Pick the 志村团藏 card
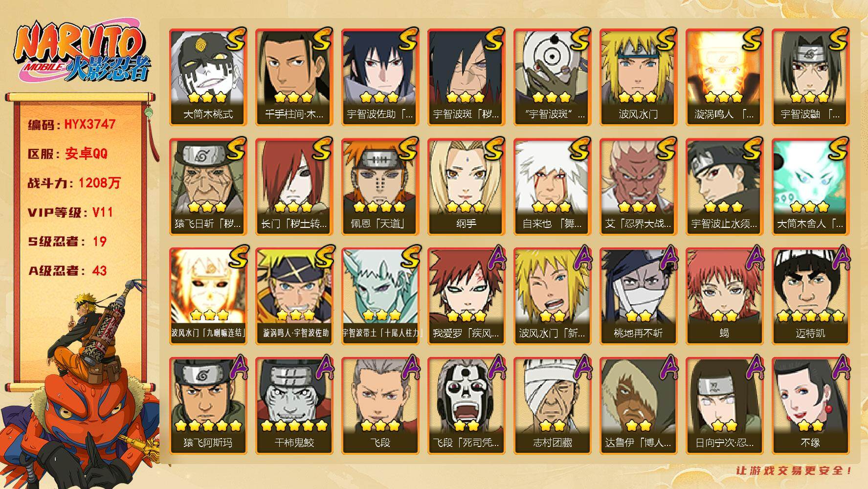Viewport: 868px width, 489px height. (553, 405)
